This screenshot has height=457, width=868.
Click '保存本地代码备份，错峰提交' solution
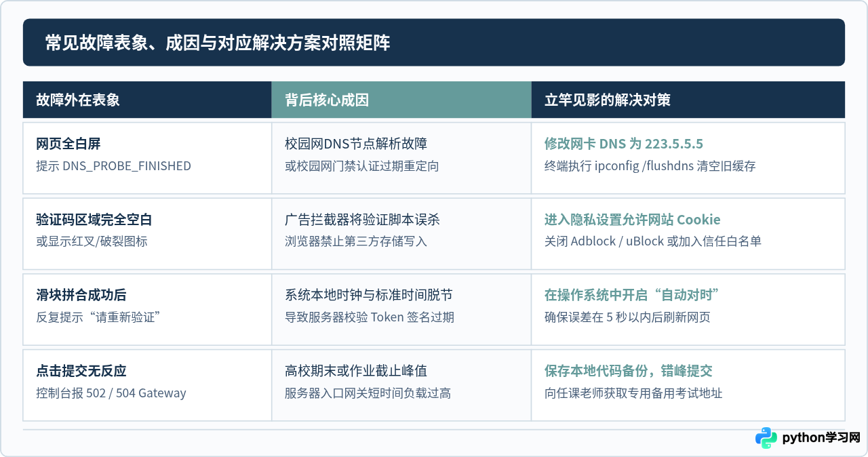(629, 371)
